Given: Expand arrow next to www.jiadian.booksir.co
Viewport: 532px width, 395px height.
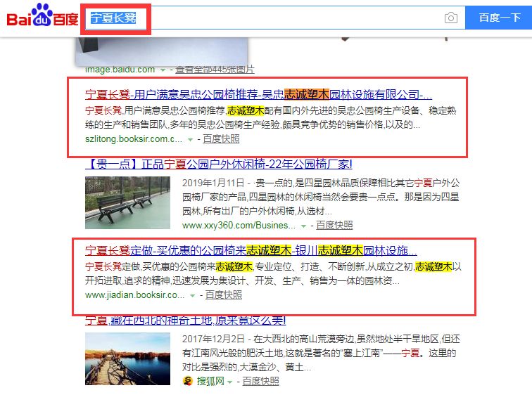Looking at the screenshot, I should (193, 296).
